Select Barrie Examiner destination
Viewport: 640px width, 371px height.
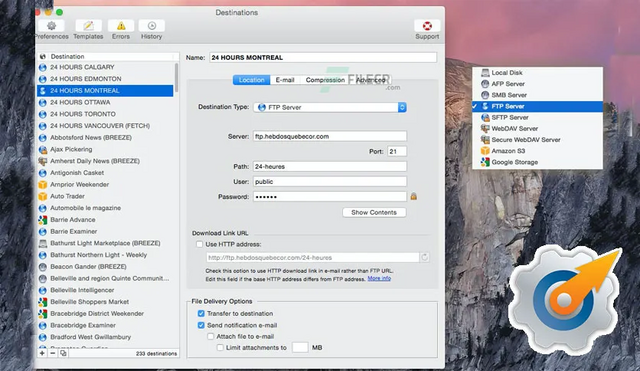point(105,232)
